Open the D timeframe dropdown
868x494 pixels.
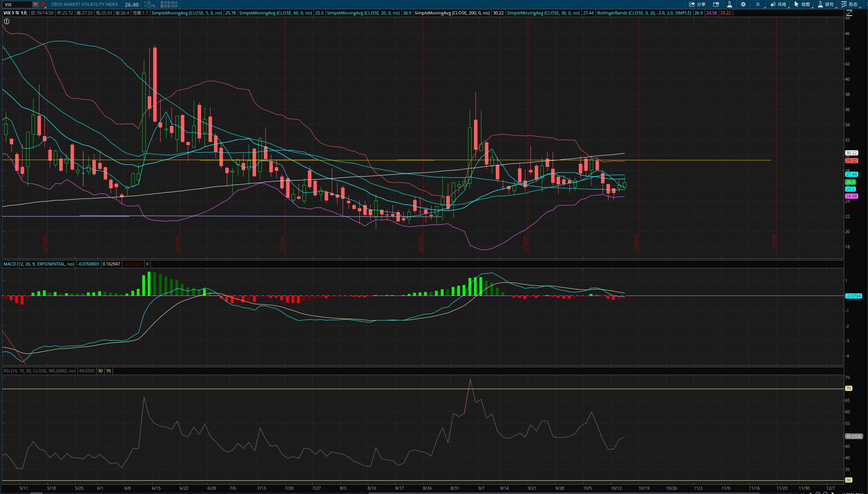tap(758, 4)
